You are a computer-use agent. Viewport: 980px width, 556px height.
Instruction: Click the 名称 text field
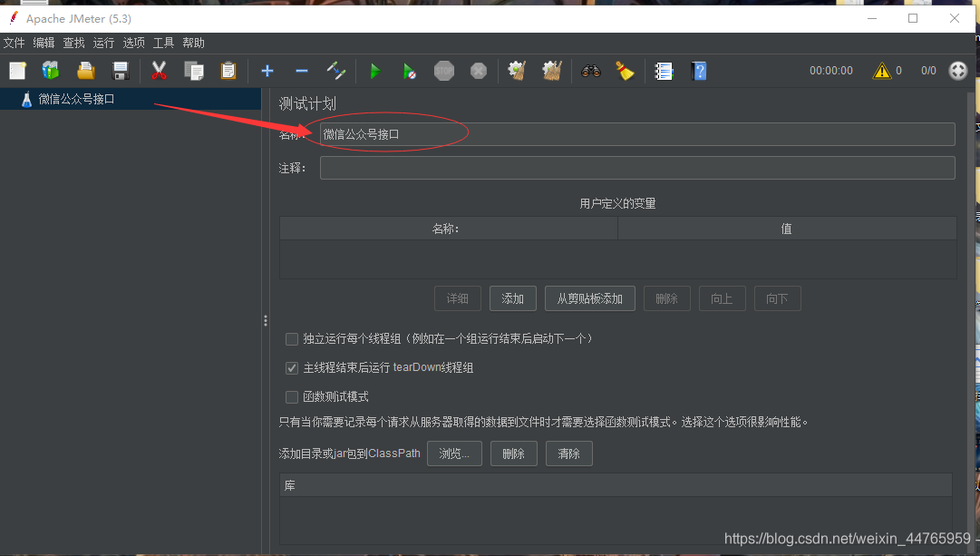tap(637, 134)
